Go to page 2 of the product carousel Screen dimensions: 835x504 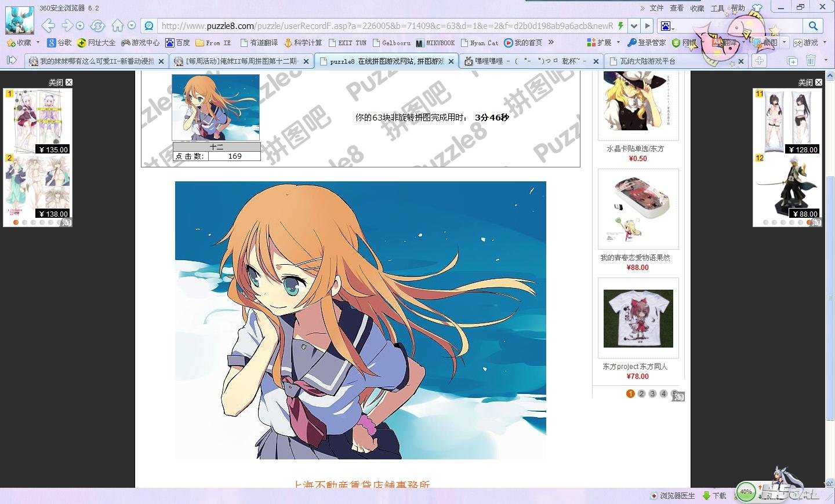pos(641,394)
